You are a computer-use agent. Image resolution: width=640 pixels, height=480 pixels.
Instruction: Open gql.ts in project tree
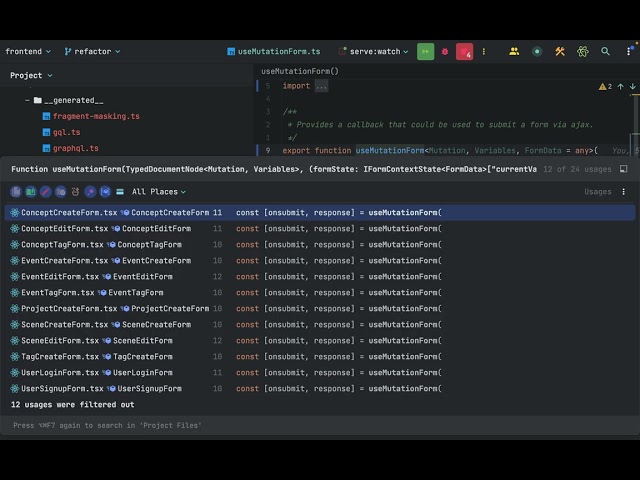click(x=62, y=132)
